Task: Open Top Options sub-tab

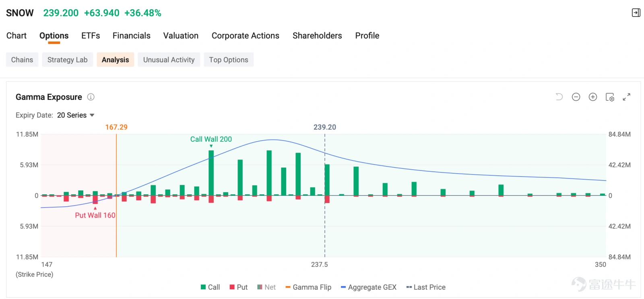Action: [x=229, y=60]
